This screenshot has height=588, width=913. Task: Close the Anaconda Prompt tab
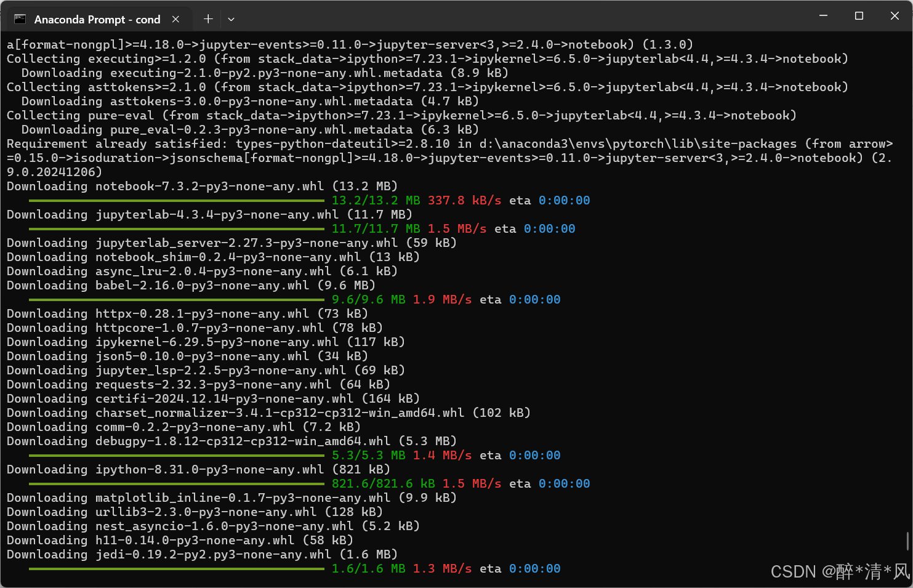(176, 19)
